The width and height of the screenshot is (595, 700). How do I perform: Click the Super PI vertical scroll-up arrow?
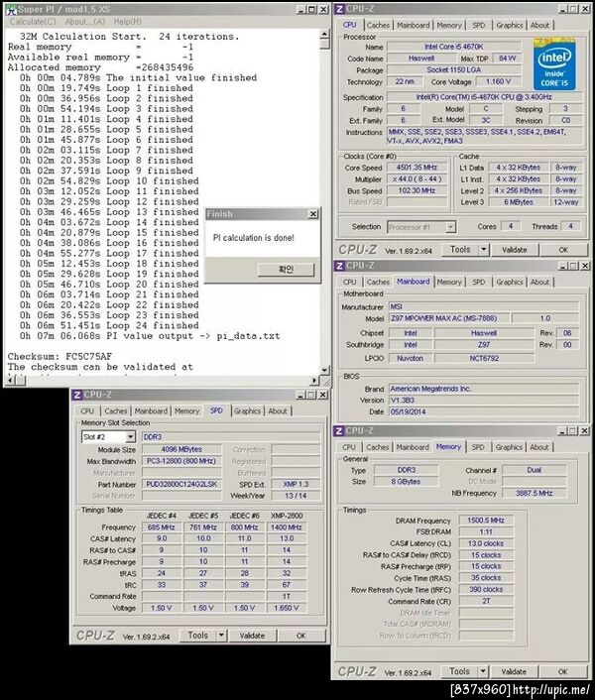pyautogui.click(x=324, y=35)
